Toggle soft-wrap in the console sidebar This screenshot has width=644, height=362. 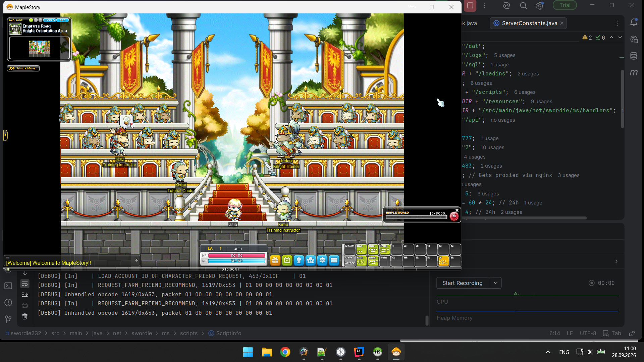pos(25,284)
